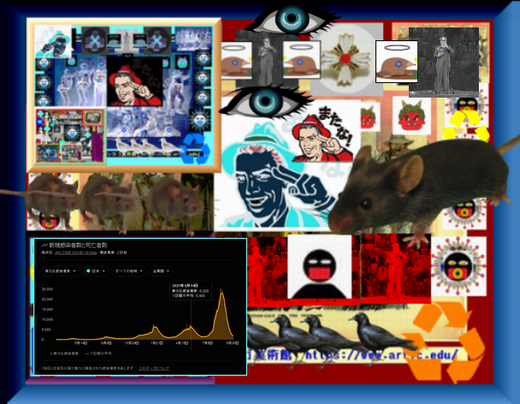
Task: Click the gray photo between two mole images
Action: tap(267, 59)
